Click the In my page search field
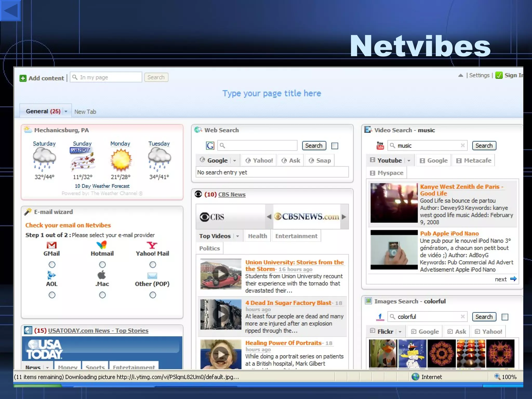 (x=106, y=77)
